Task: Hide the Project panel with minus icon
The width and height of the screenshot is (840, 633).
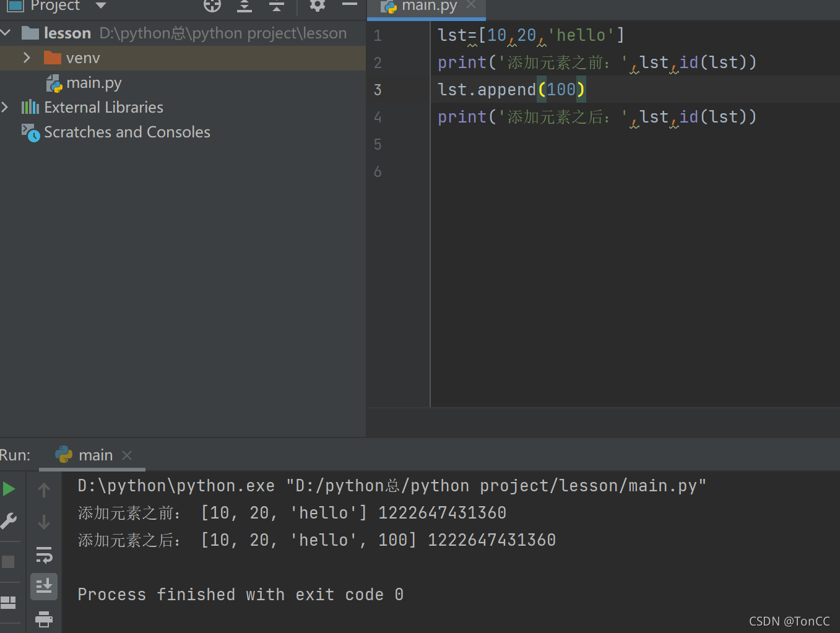Action: pos(350,4)
